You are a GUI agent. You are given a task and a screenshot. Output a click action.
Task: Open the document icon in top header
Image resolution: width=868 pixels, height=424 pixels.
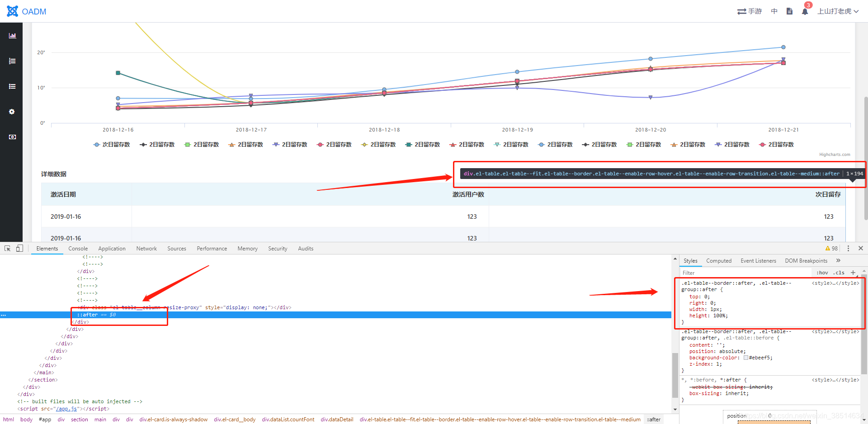(789, 11)
